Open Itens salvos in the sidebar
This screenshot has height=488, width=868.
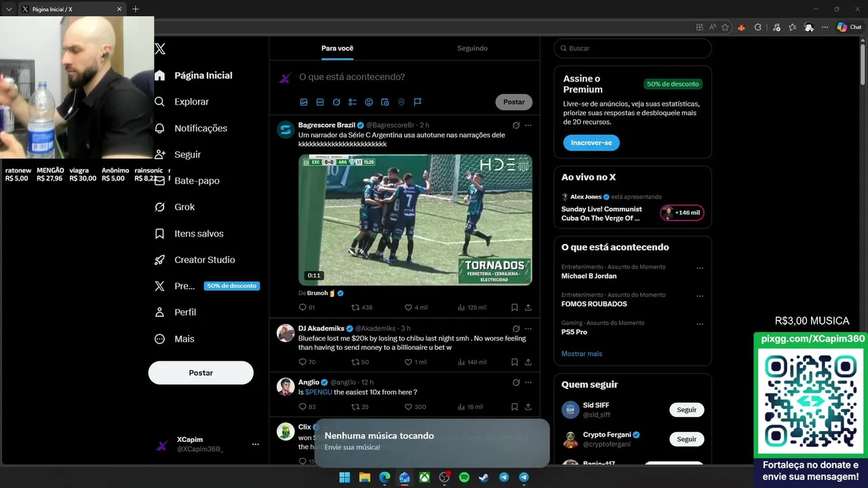click(189, 233)
